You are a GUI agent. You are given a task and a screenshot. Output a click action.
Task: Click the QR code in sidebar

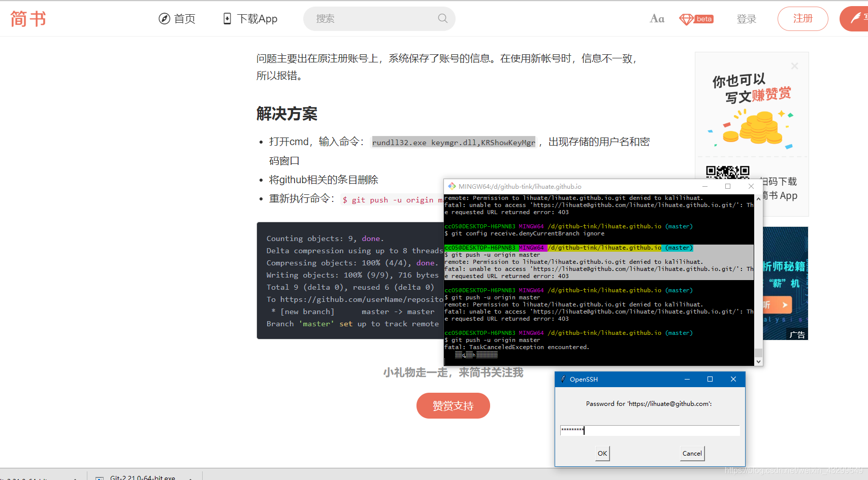click(727, 173)
